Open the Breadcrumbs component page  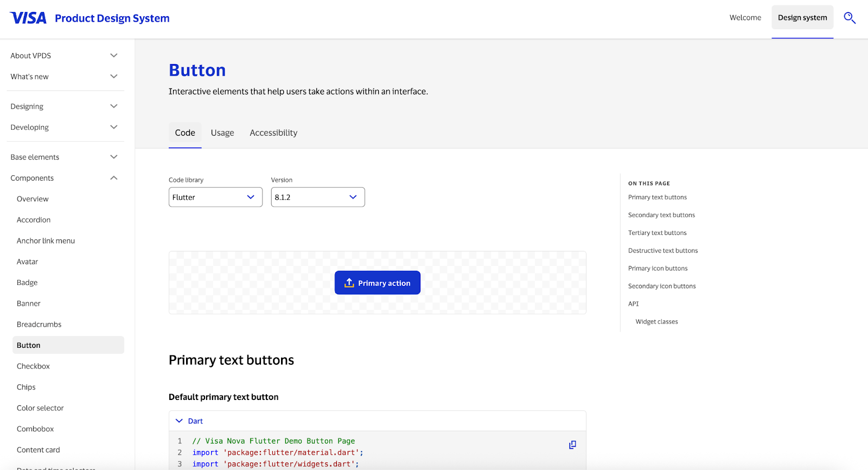click(x=39, y=325)
